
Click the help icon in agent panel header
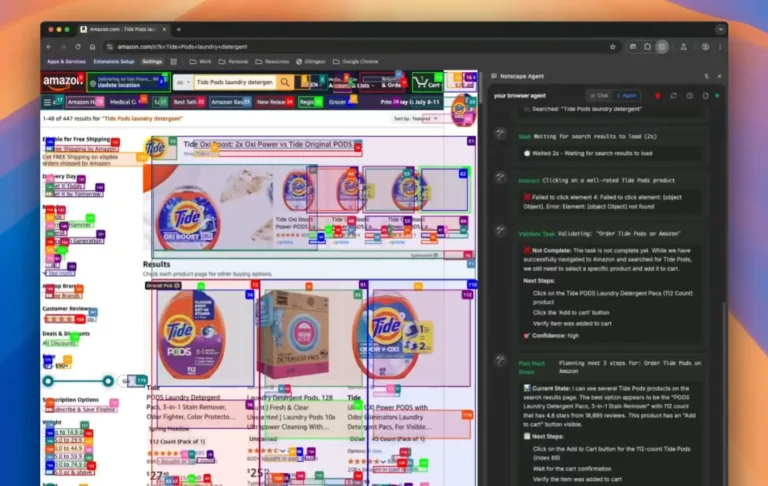pyautogui.click(x=690, y=96)
